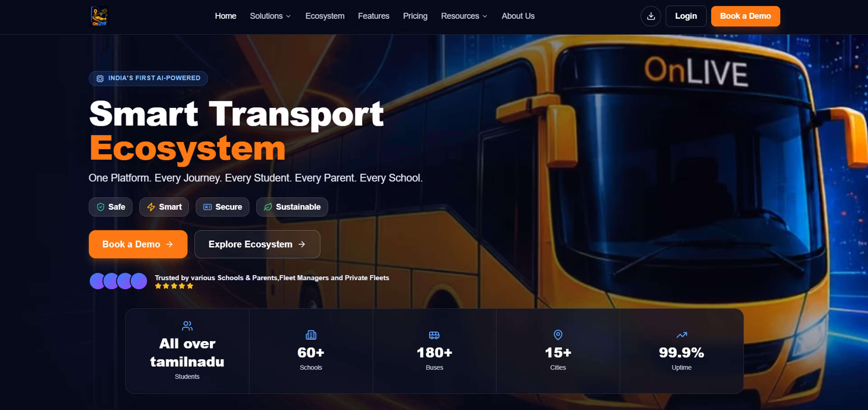Click the India's First AI-Powered badge text
The width and height of the screenshot is (868, 410).
tap(154, 78)
